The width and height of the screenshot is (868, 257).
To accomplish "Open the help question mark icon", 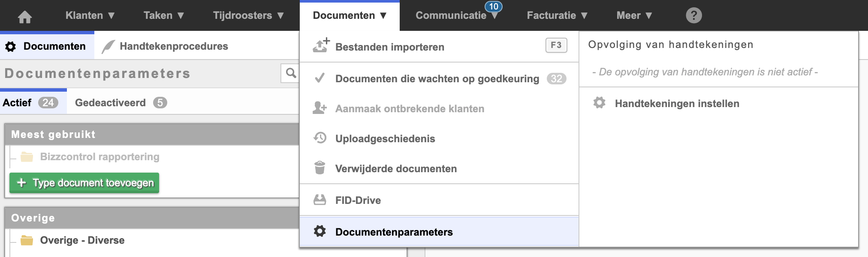I will click(x=693, y=15).
